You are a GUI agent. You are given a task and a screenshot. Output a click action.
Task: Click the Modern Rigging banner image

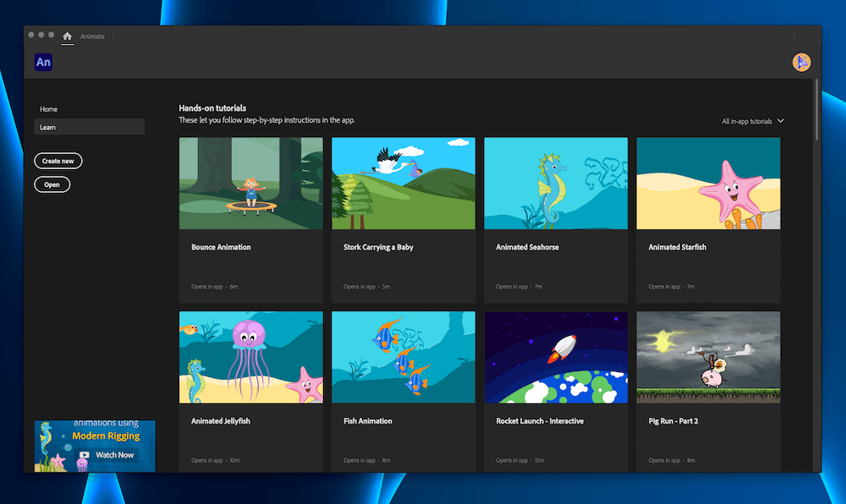tap(95, 446)
